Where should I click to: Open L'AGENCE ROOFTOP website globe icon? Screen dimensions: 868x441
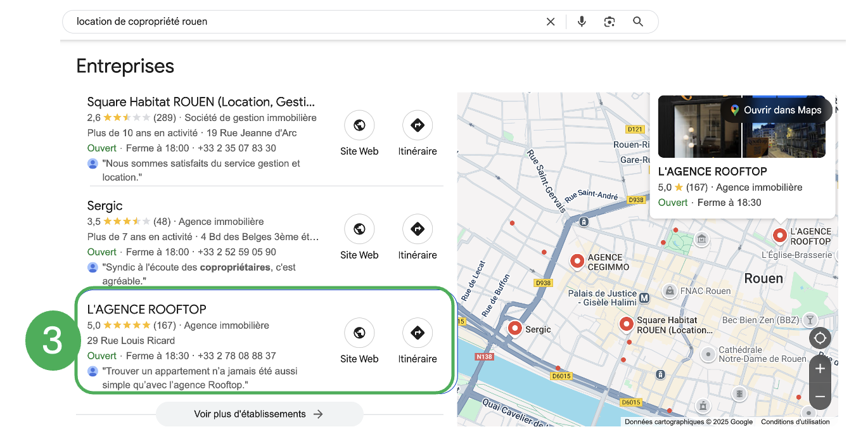pos(359,333)
